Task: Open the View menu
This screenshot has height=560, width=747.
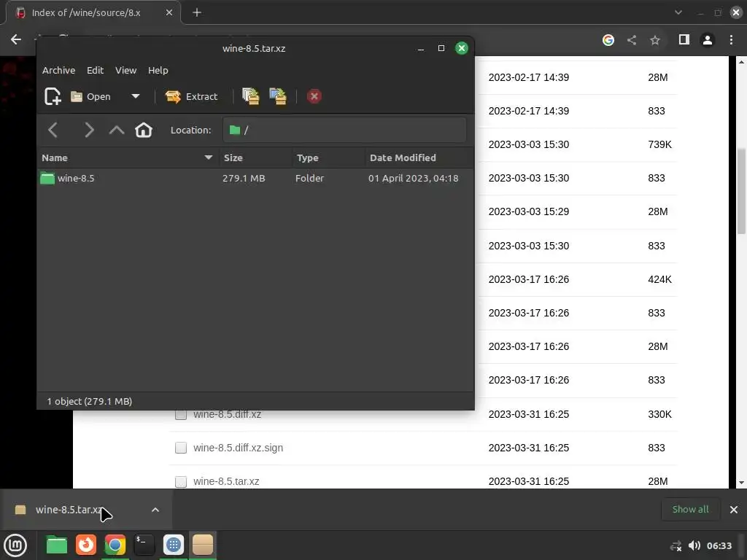Action: 125,71
